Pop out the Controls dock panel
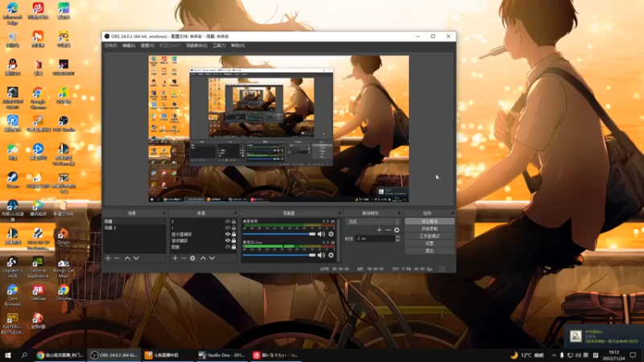The image size is (644, 362). [x=452, y=213]
